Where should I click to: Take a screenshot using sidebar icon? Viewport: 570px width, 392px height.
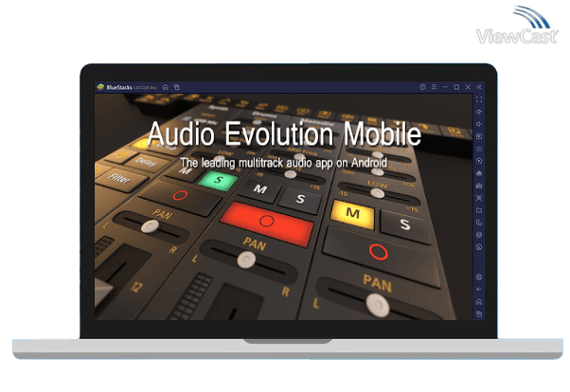[479, 198]
